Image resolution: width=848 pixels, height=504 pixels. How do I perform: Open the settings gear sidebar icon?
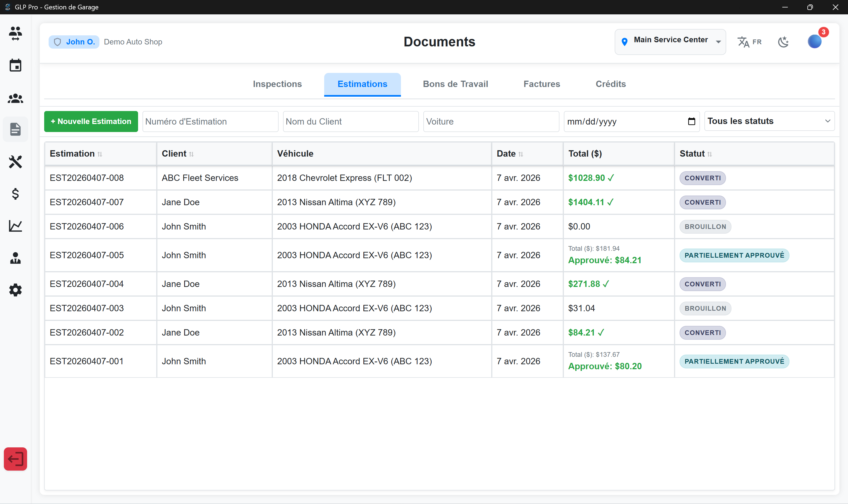(15, 290)
